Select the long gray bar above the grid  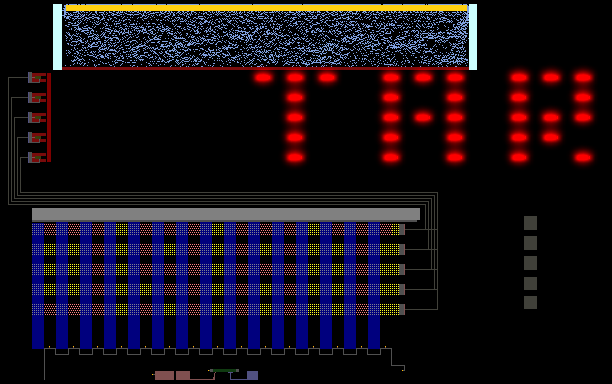tap(226, 214)
